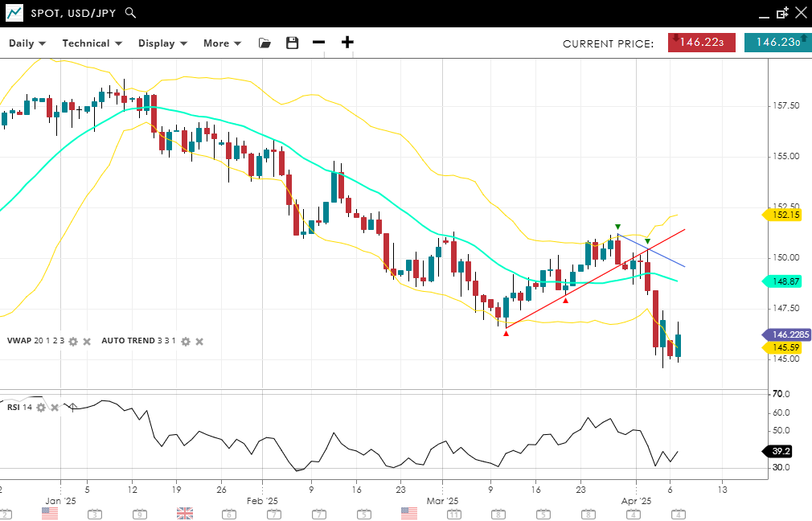Open VWAP indicator settings gear

click(73, 342)
